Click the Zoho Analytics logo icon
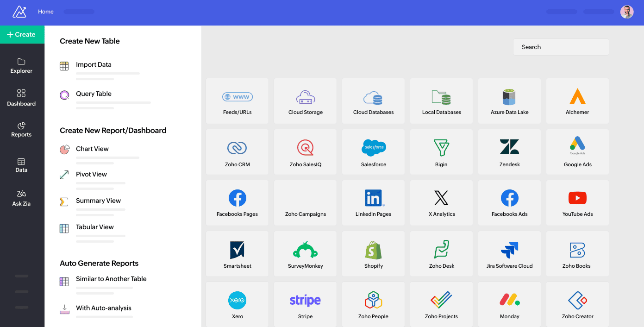 click(x=19, y=12)
